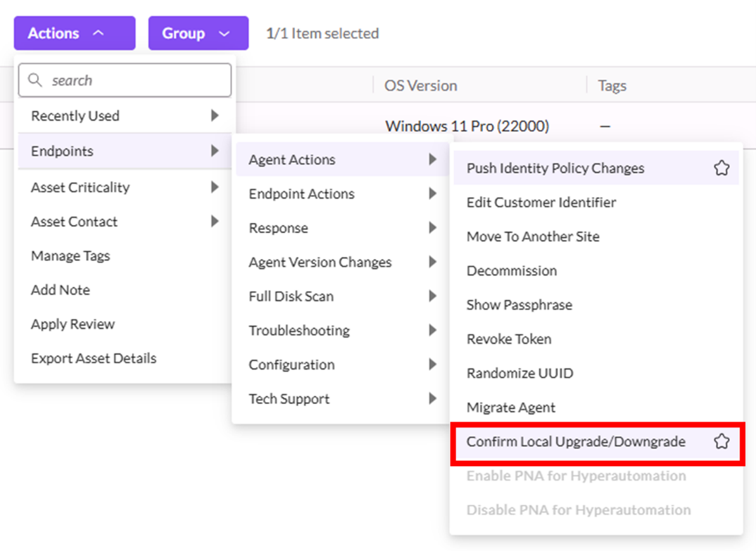
Task: Select Decommission from Agent Actions
Action: (512, 271)
